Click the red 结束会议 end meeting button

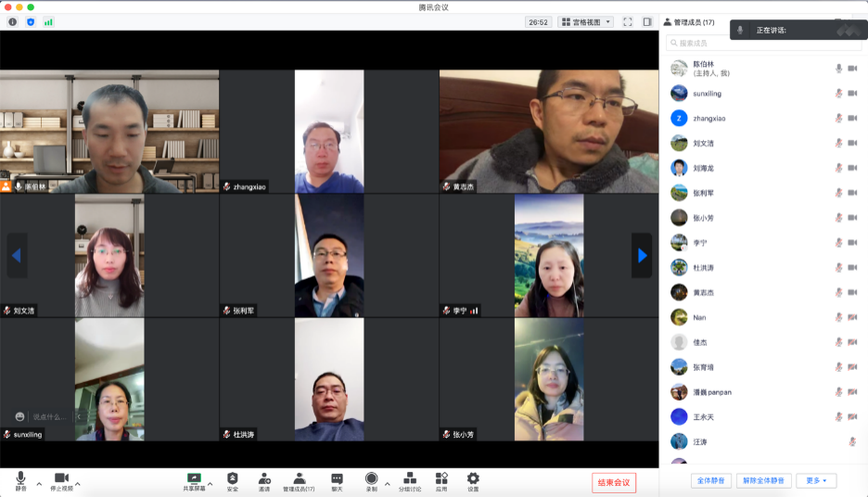pos(614,482)
